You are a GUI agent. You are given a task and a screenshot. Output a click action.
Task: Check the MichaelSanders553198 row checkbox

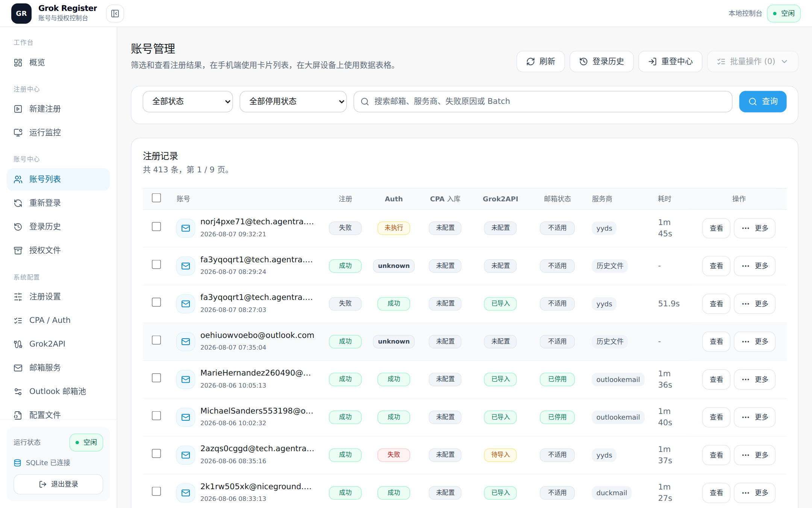[156, 416]
